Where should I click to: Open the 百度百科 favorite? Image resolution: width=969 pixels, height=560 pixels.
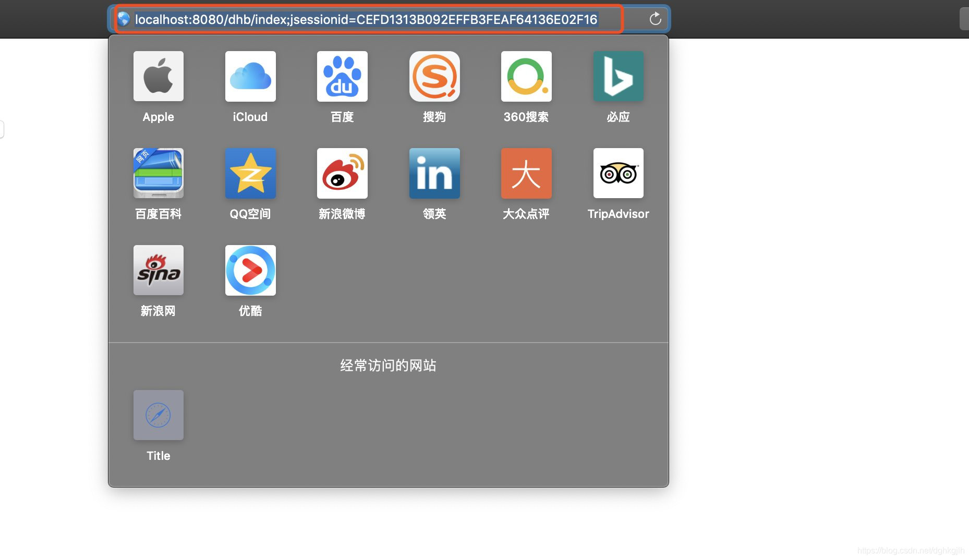[159, 173]
